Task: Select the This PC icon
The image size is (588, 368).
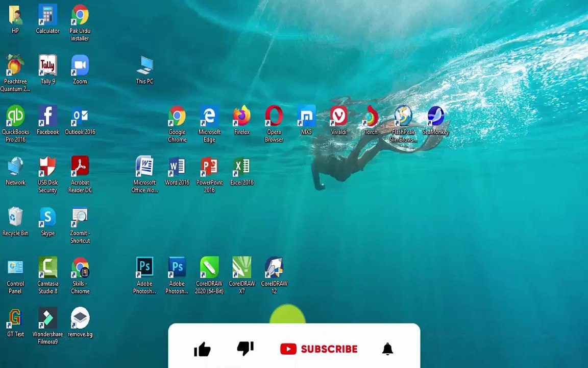Action: tap(145, 65)
